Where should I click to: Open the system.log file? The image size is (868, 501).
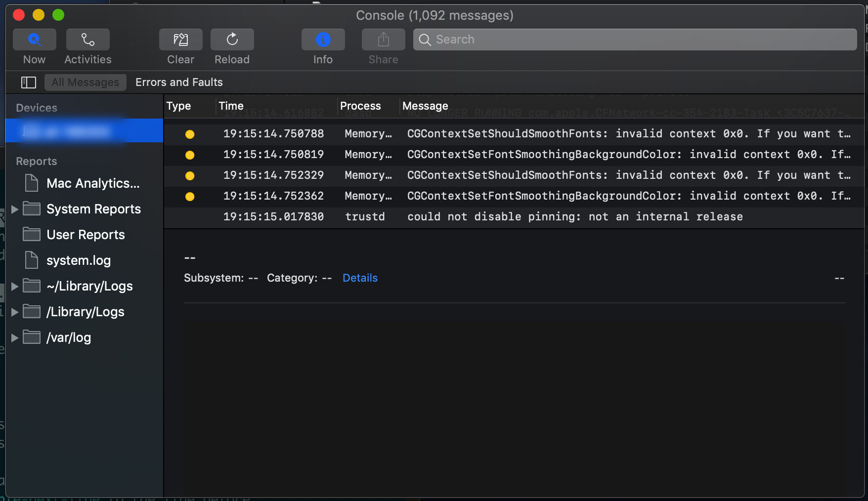[x=79, y=260]
